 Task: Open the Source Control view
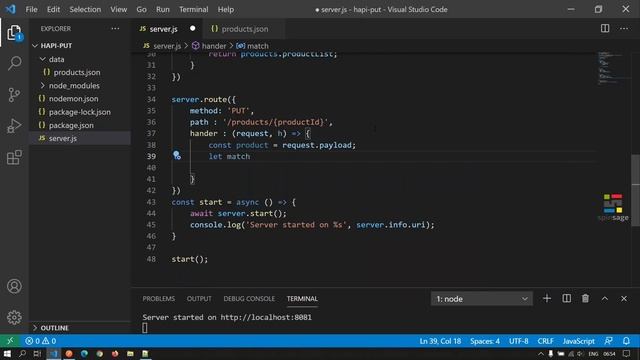click(x=14, y=95)
